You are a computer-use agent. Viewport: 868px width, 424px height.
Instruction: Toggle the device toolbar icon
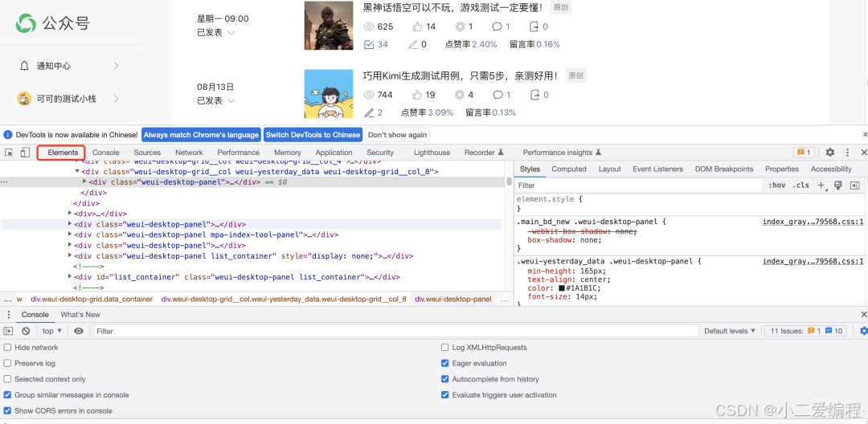(25, 153)
